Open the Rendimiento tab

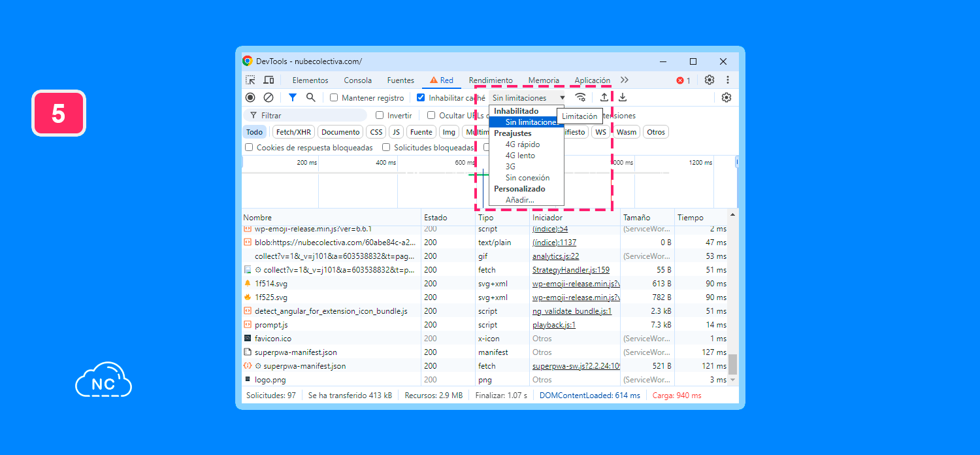[x=491, y=80]
